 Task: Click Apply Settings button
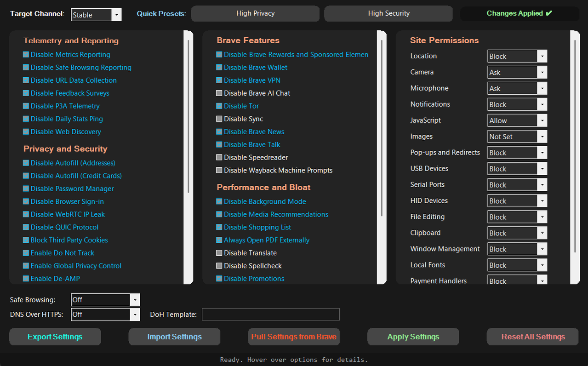[x=413, y=337]
